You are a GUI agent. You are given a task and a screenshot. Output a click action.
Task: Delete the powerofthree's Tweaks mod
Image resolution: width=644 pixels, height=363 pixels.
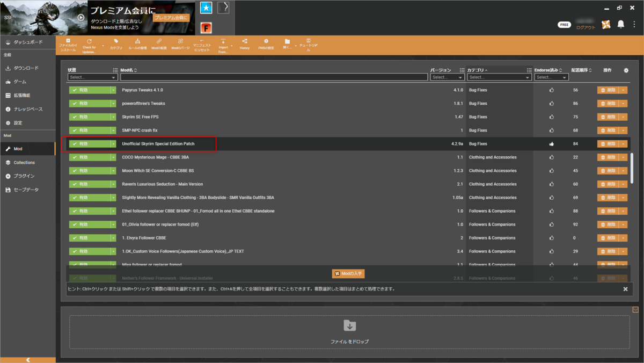point(608,104)
